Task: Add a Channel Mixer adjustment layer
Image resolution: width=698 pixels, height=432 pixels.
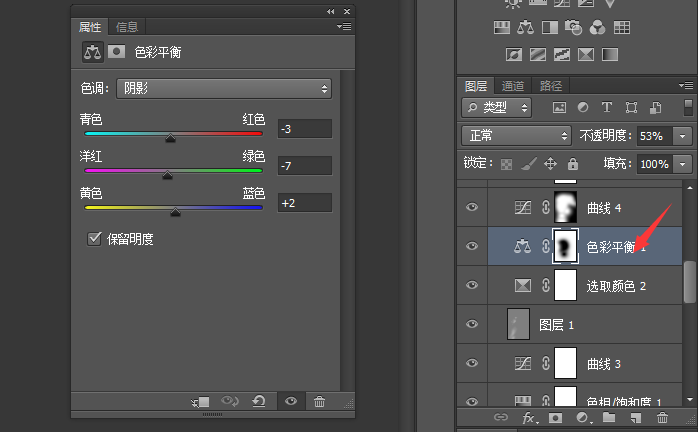Action: [597, 28]
